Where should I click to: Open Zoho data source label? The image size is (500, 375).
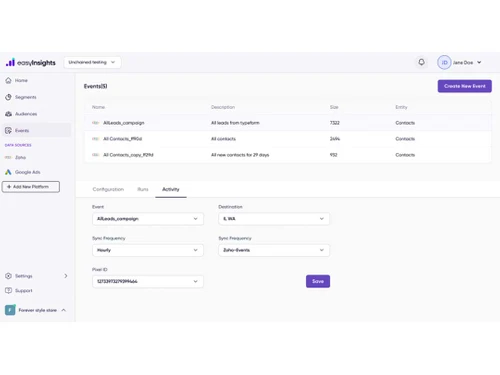tap(20, 157)
